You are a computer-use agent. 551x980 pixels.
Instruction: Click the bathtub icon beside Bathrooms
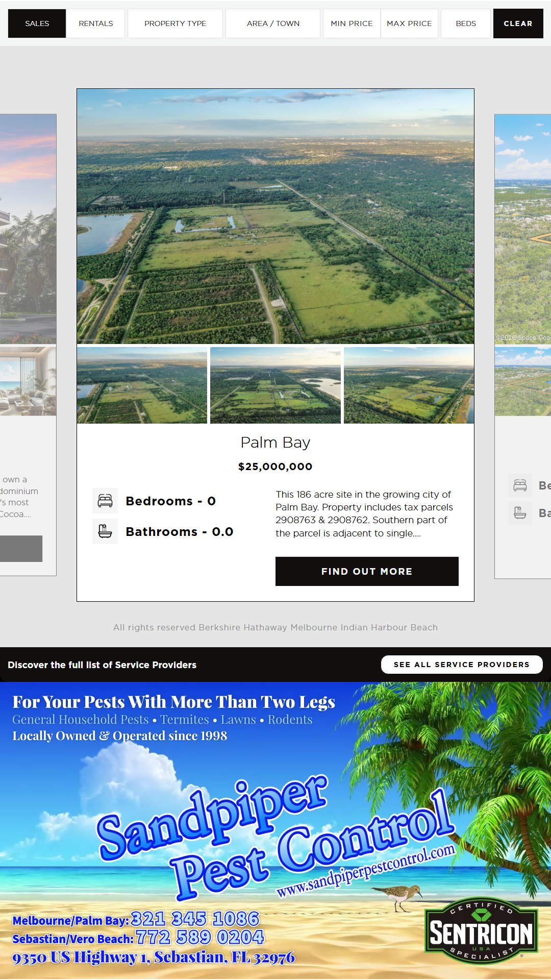[105, 531]
